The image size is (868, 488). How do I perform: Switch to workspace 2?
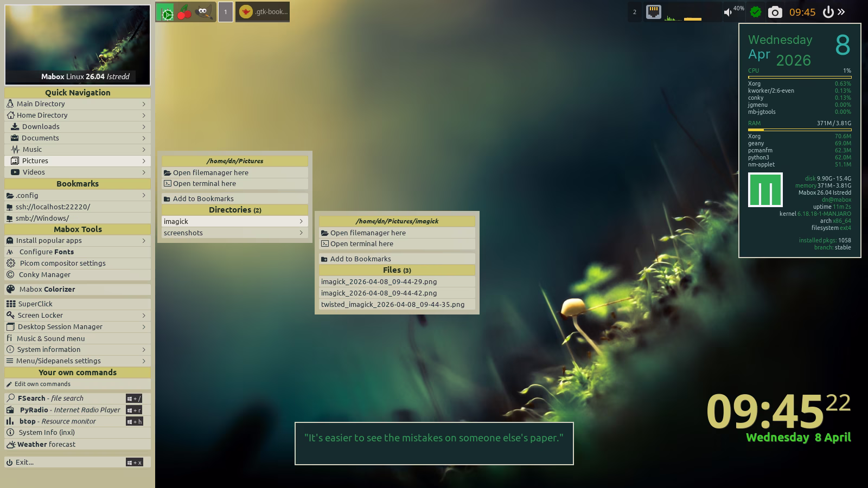pos(635,12)
